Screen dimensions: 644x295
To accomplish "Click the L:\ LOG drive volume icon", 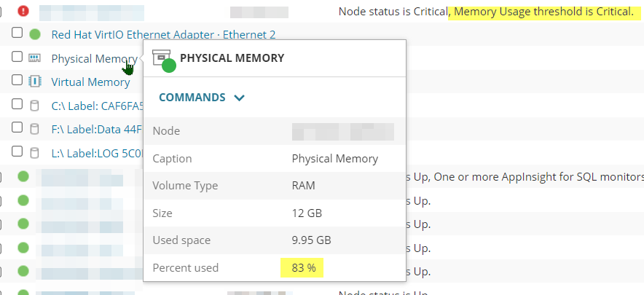I will click(35, 153).
